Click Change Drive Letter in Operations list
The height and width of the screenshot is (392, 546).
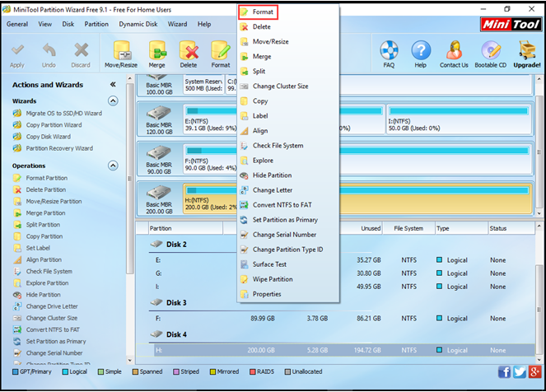click(45, 306)
